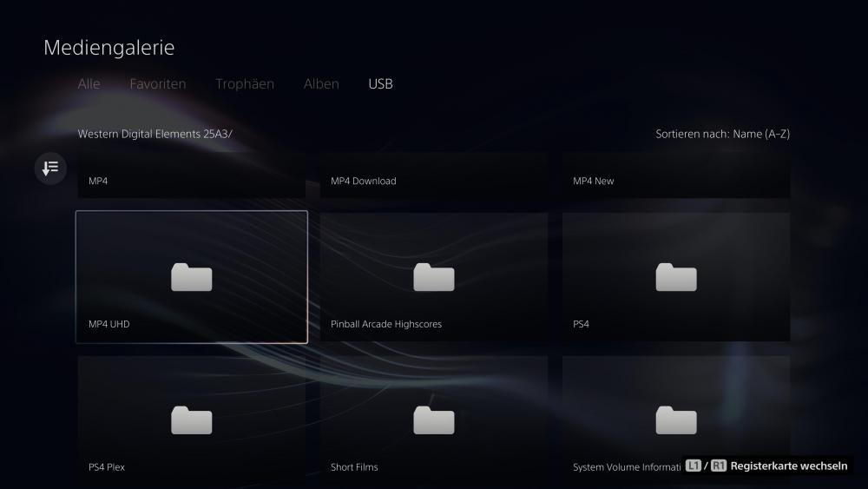The image size is (868, 489).
Task: Open the Pinball Arcade Highscores folder icon
Action: (434, 277)
